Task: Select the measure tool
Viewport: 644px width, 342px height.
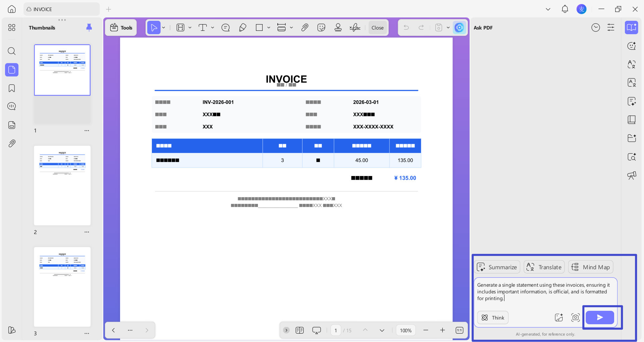Action: [x=281, y=27]
